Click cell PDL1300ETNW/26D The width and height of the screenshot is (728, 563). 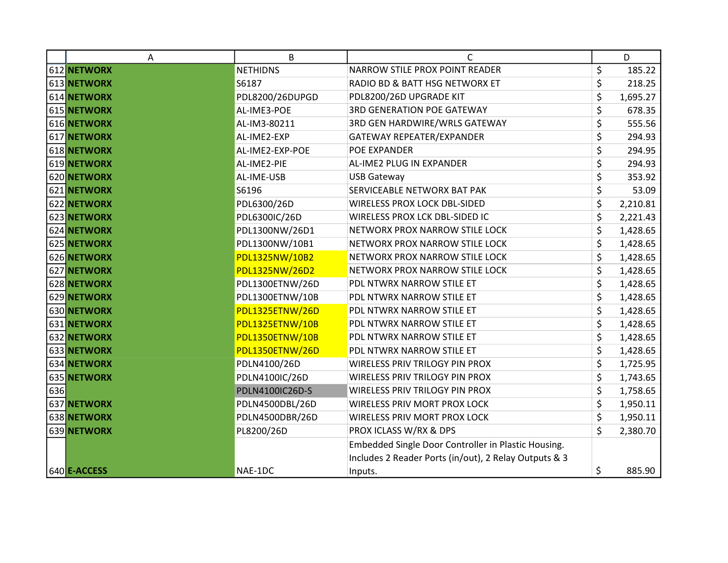(x=291, y=284)
